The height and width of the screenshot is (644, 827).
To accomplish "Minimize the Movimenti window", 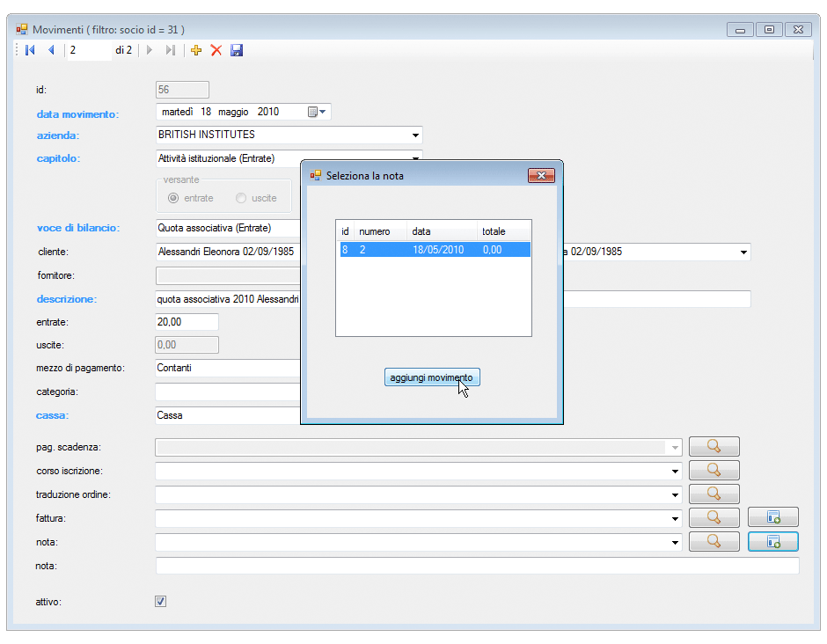I will [740, 30].
